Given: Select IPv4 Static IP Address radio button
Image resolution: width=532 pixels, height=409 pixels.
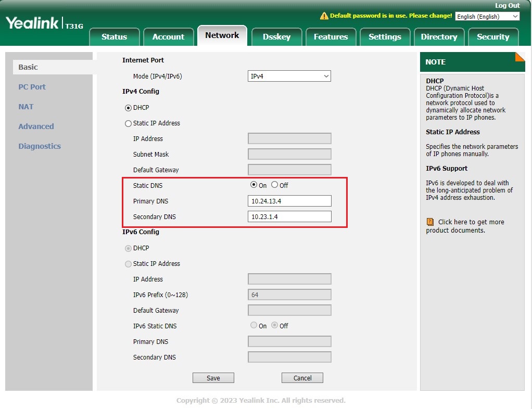Looking at the screenshot, I should pos(129,124).
